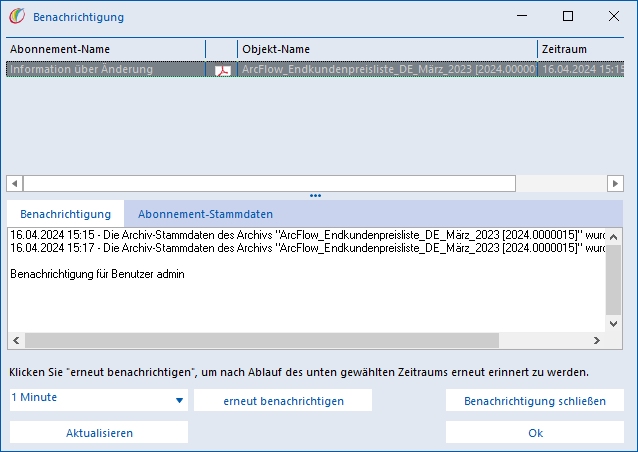This screenshot has width=638, height=452.
Task: Click the message box scroll-left arrow
Action: (x=16, y=340)
